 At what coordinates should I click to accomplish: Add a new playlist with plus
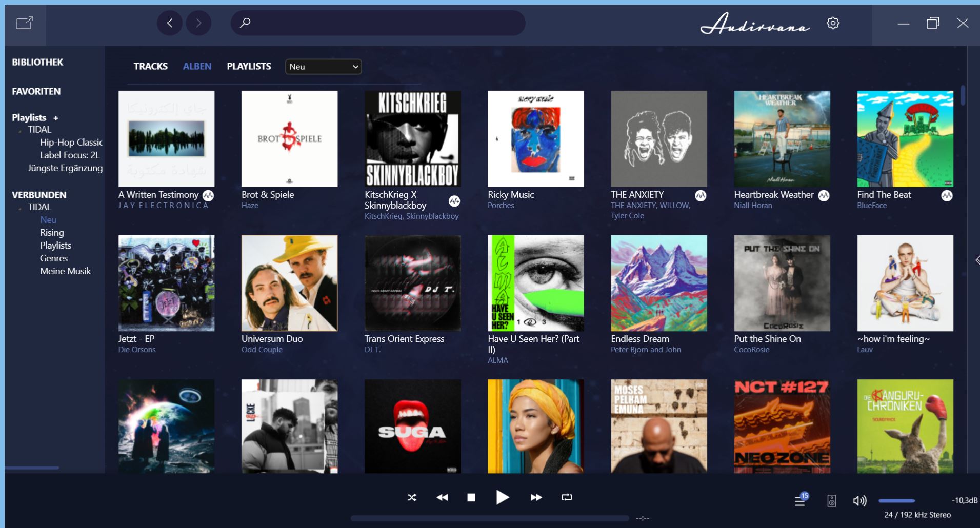[56, 118]
